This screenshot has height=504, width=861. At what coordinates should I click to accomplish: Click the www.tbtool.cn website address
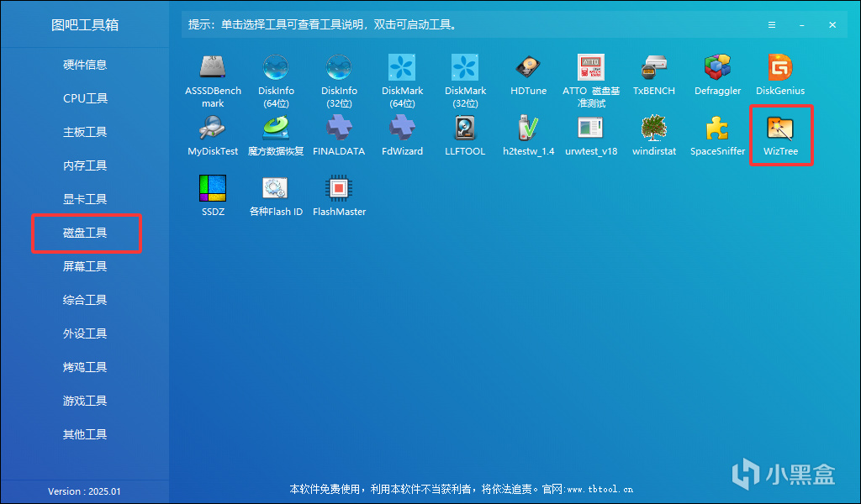tap(600, 489)
